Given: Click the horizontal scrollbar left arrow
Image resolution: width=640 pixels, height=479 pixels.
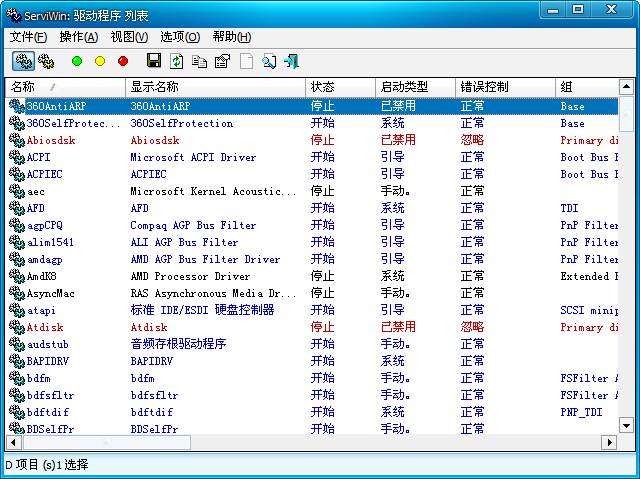Looking at the screenshot, I should click(x=13, y=442).
